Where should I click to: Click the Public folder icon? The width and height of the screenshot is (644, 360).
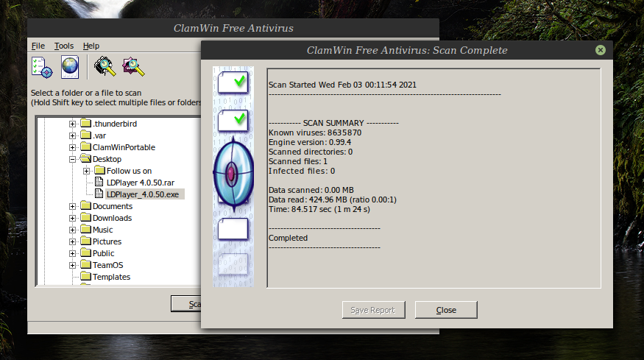(86, 253)
